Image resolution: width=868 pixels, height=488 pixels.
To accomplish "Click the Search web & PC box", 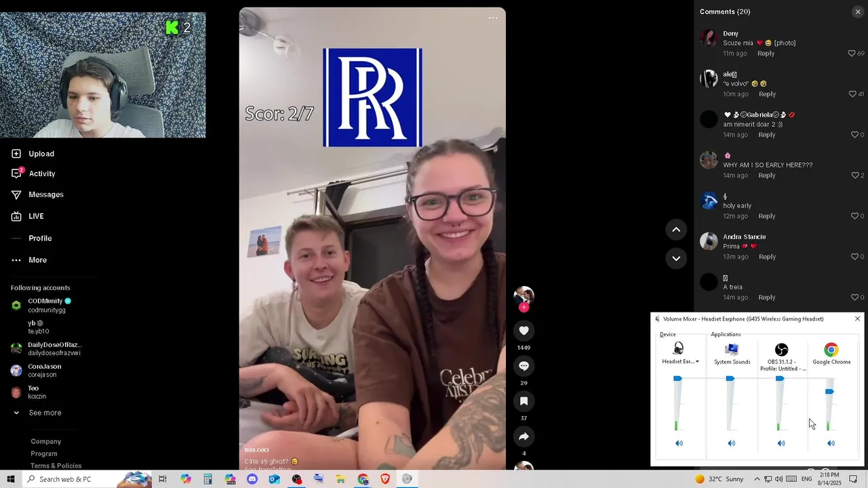I will click(x=87, y=479).
